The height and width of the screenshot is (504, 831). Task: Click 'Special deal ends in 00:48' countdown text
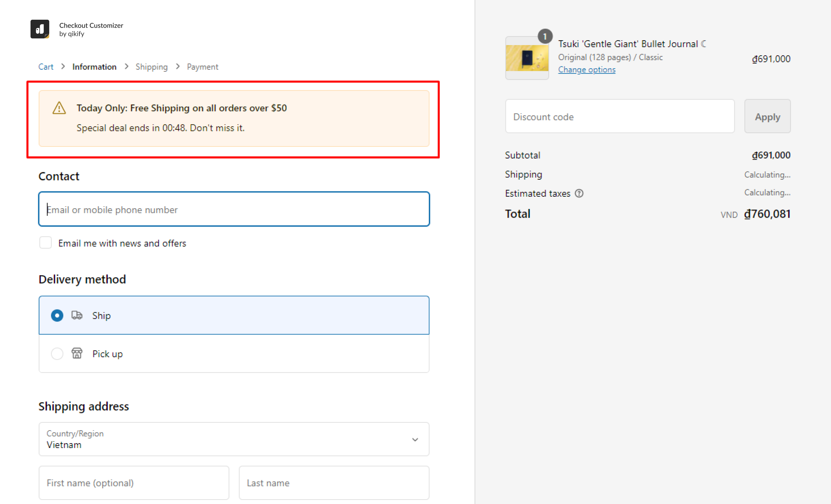click(x=161, y=128)
